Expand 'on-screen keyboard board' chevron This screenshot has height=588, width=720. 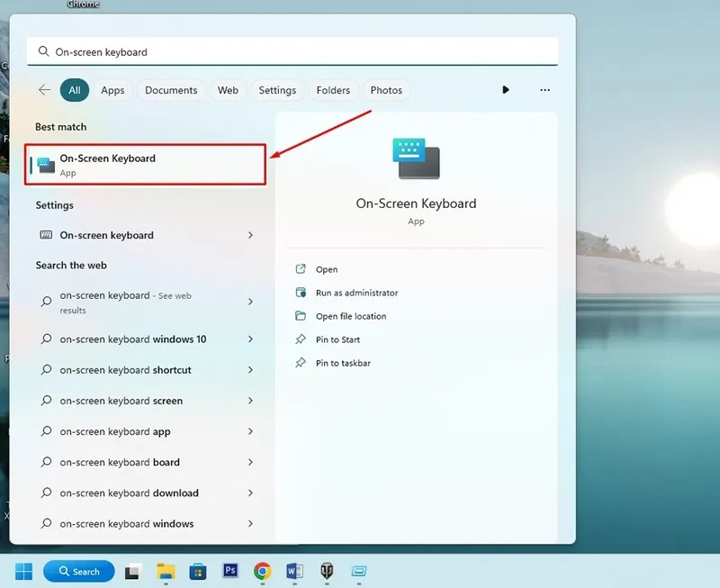coord(250,462)
